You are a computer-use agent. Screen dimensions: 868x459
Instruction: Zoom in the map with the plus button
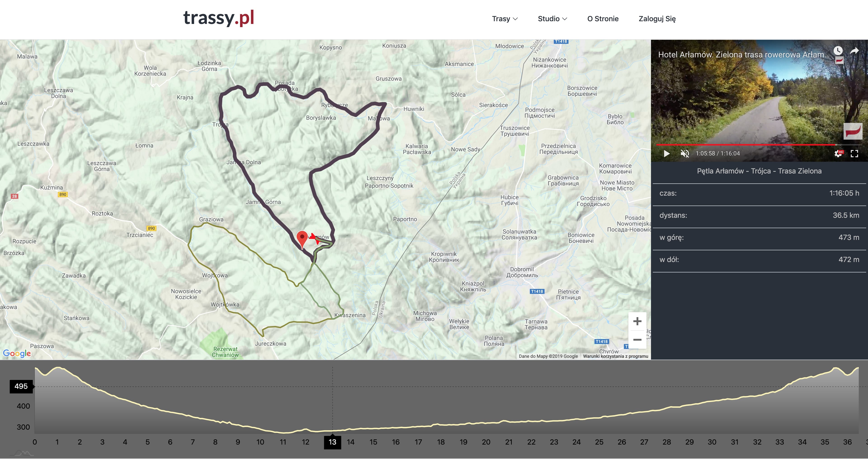click(637, 321)
